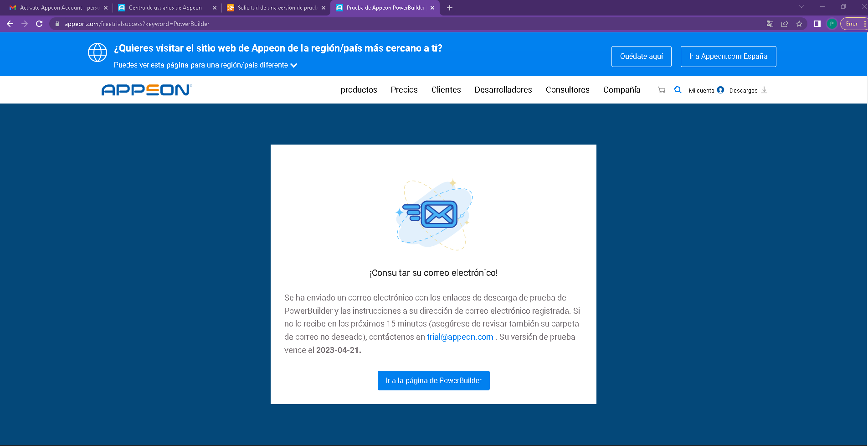Click the Mi cuenta user icon

[x=720, y=90]
